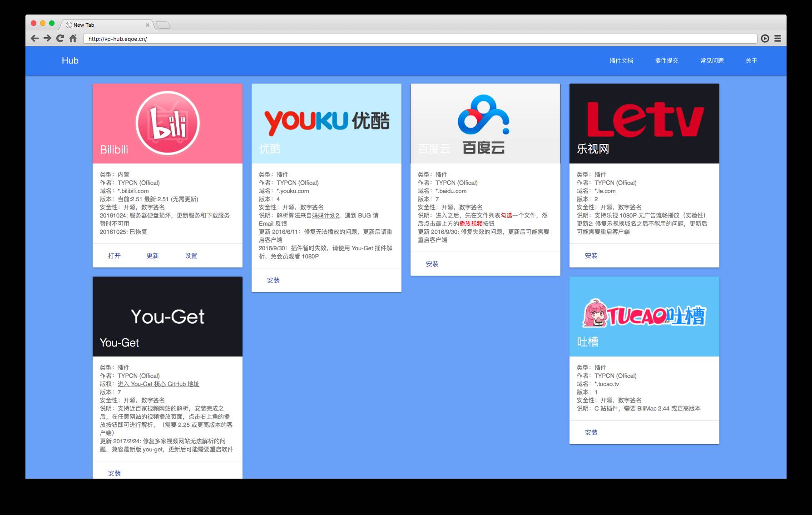This screenshot has width=812, height=515.
Task: Click the *.le.com domain text
Action: coord(605,191)
